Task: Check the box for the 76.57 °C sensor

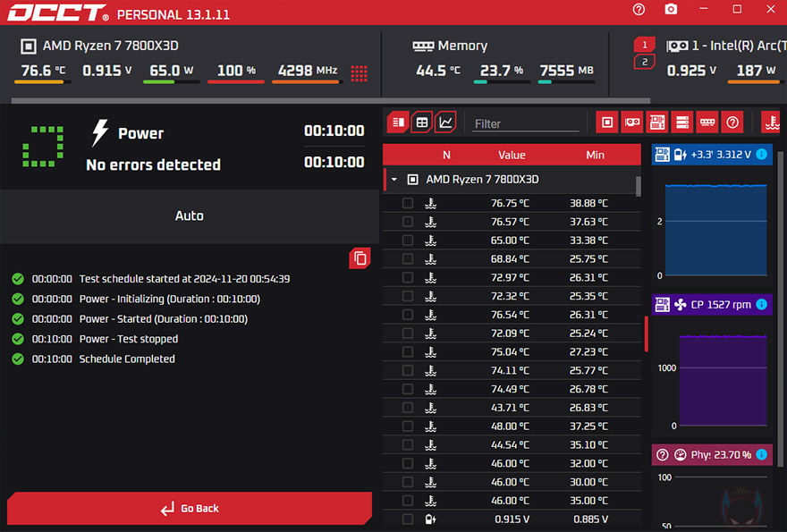Action: [408, 222]
